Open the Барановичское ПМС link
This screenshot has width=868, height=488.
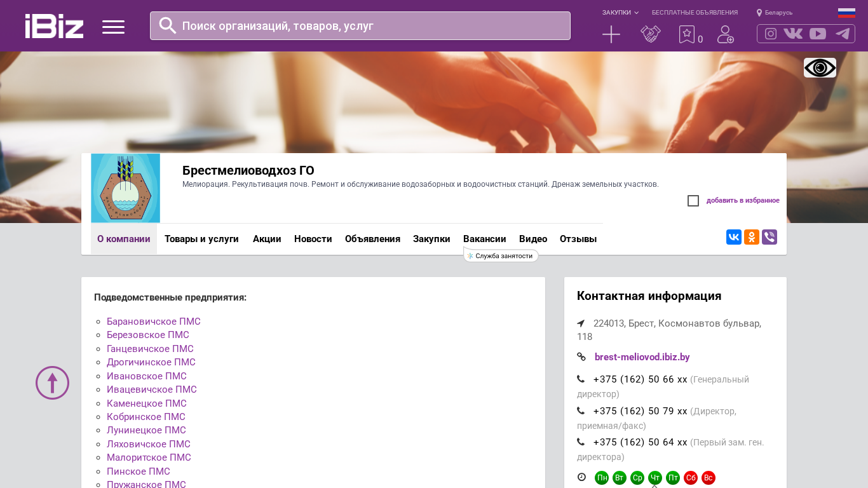[x=153, y=322]
